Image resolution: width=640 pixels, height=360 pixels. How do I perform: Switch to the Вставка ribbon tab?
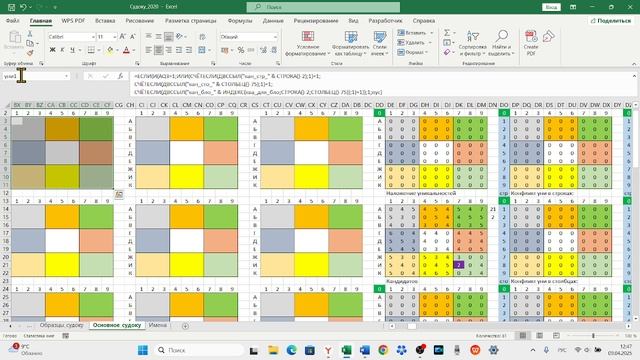(105, 20)
